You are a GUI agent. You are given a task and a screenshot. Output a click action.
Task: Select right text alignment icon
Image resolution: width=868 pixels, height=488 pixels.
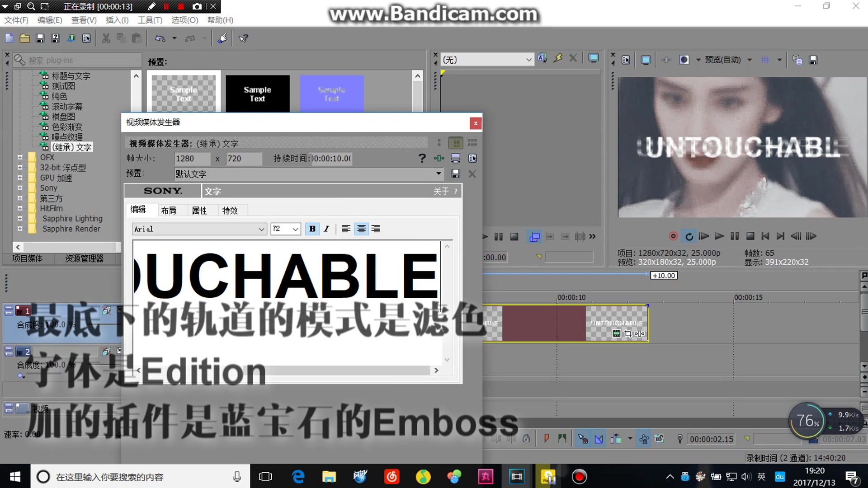point(376,229)
